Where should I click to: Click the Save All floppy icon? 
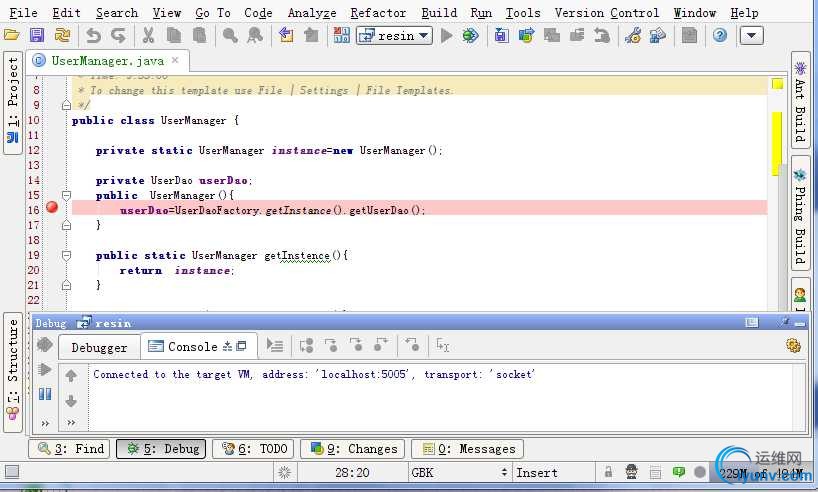pyautogui.click(x=37, y=35)
